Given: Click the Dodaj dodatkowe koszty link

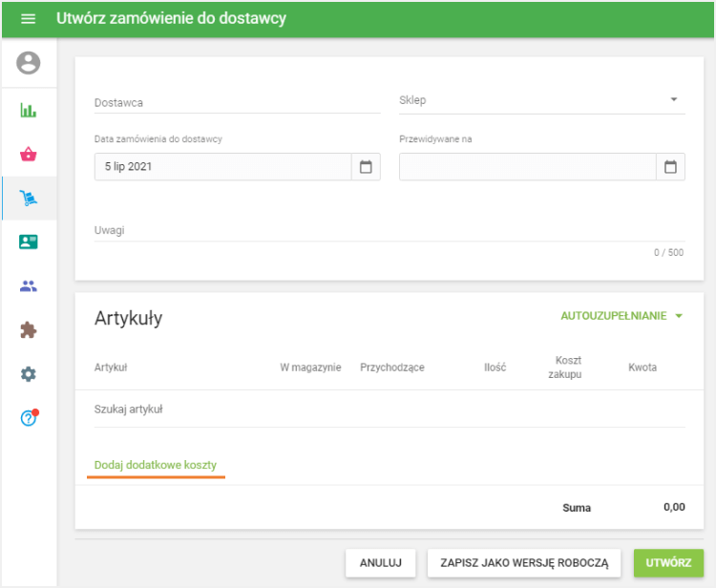Looking at the screenshot, I should point(156,466).
